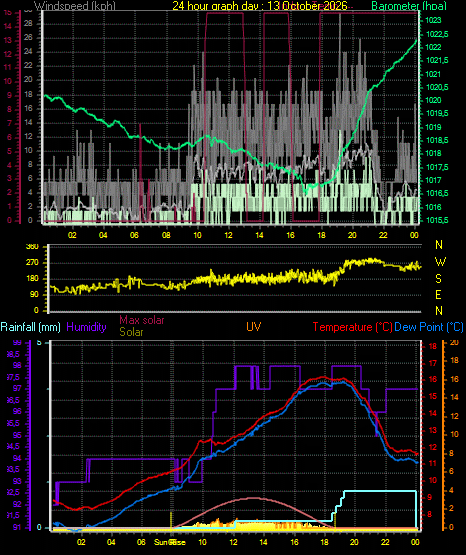466x555 pixels.
Task: Click the 'N' compass label beside 0 degrees
Action: pos(439,311)
